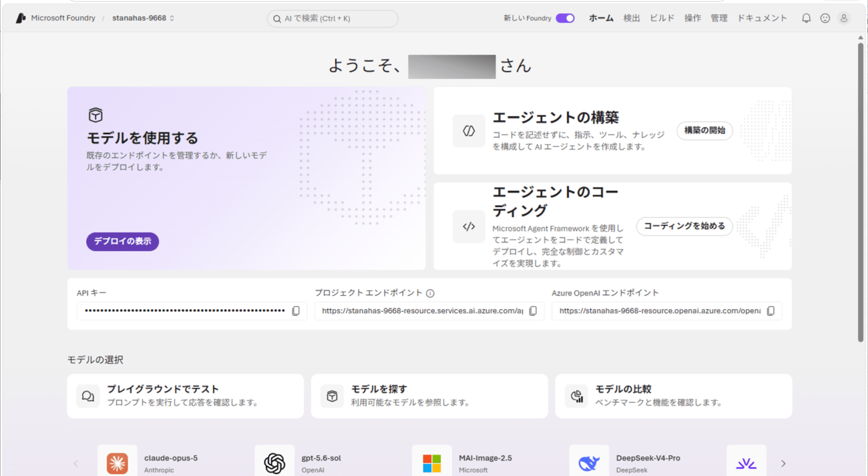Click the search magnifier icon
868x476 pixels.
pos(276,19)
